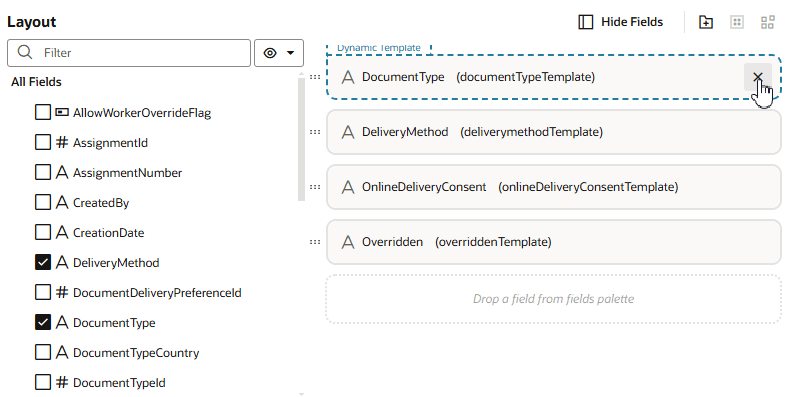Check the CreationDate checkbox
The height and width of the screenshot is (397, 791).
tap(43, 233)
